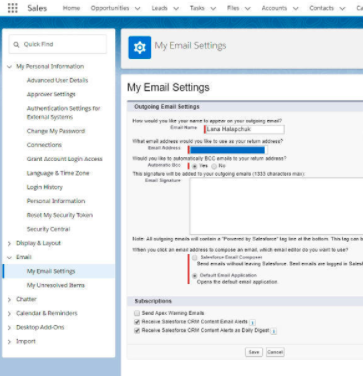Click the Quick Find search field
This screenshot has width=363, height=376.
(58, 44)
